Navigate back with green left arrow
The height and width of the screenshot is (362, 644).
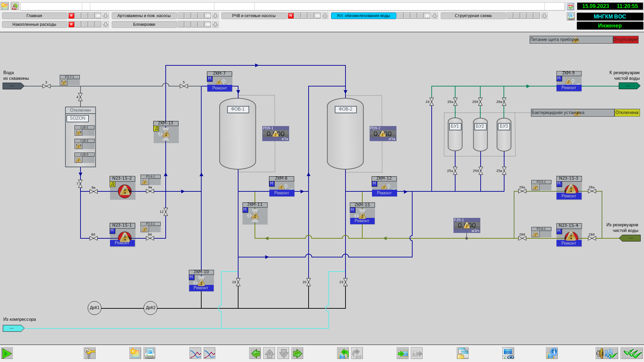pos(255,353)
